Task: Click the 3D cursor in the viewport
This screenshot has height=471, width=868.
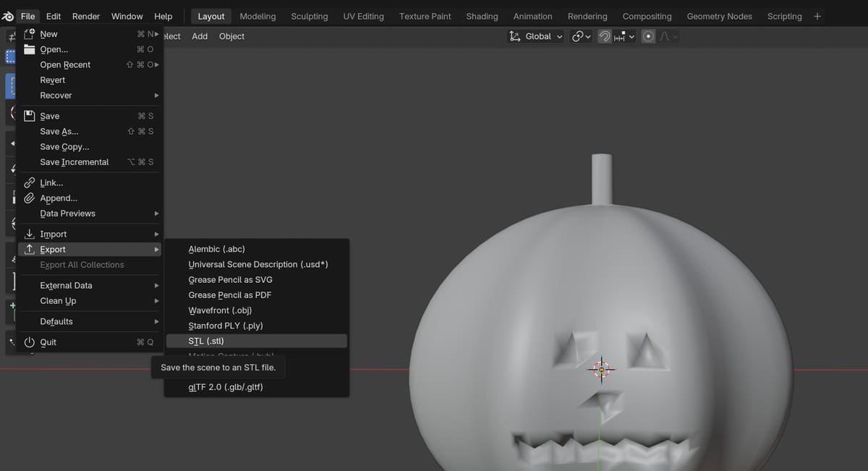Action: pos(601,370)
